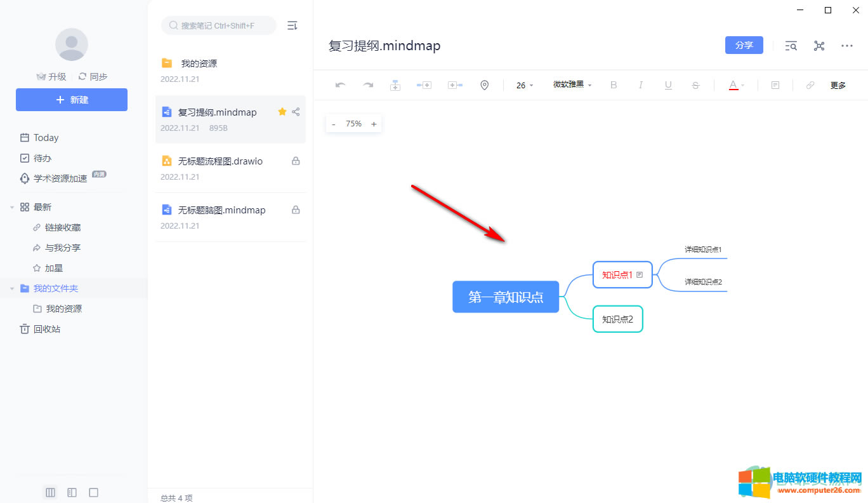Open 回收站 in the sidebar

pyautogui.click(x=46, y=329)
